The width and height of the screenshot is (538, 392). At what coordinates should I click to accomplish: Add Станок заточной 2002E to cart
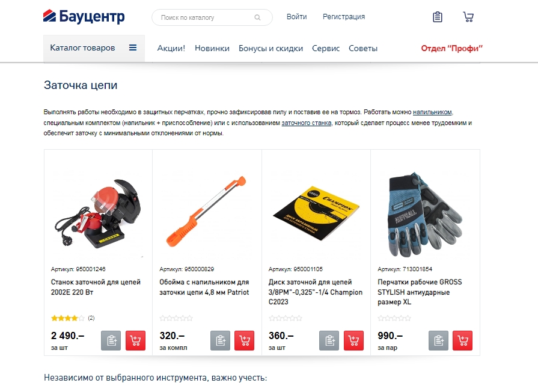[135, 340]
